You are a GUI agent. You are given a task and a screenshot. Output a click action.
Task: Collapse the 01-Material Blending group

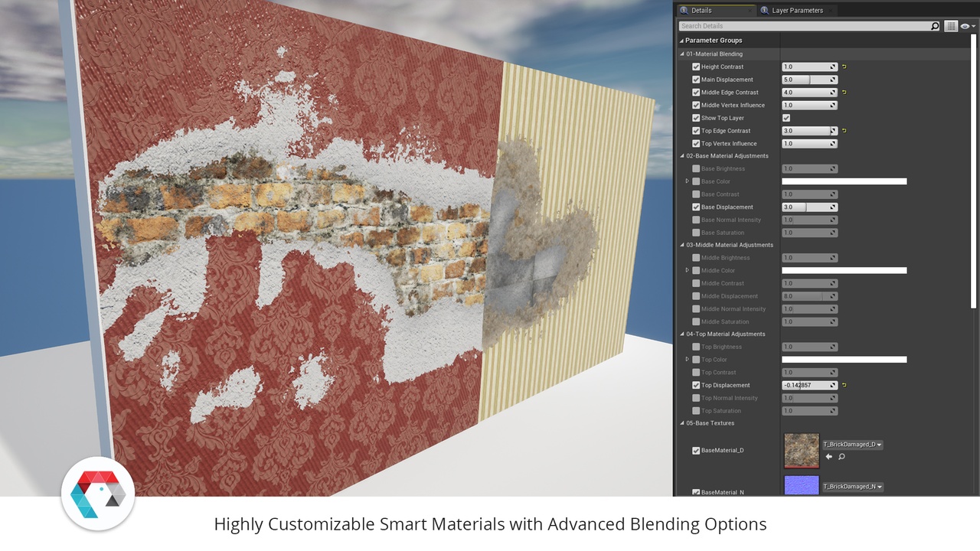(x=682, y=54)
